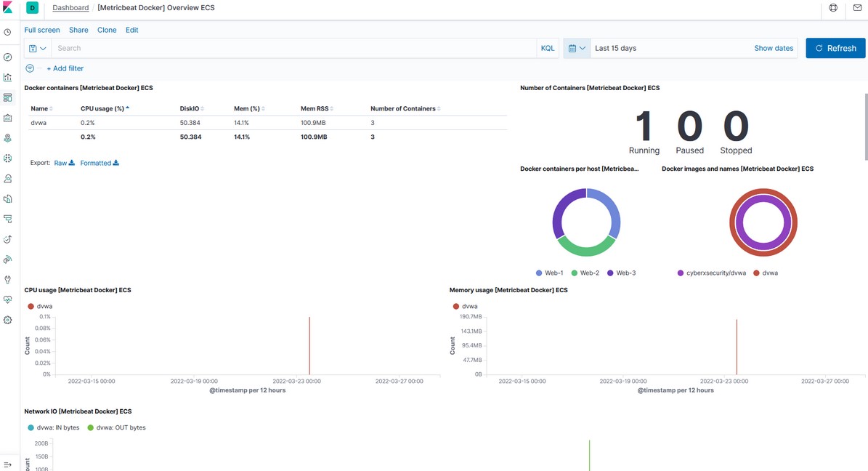Image resolution: width=868 pixels, height=471 pixels.
Task: Sort table by CPU usage (%) column
Action: pyautogui.click(x=105, y=108)
